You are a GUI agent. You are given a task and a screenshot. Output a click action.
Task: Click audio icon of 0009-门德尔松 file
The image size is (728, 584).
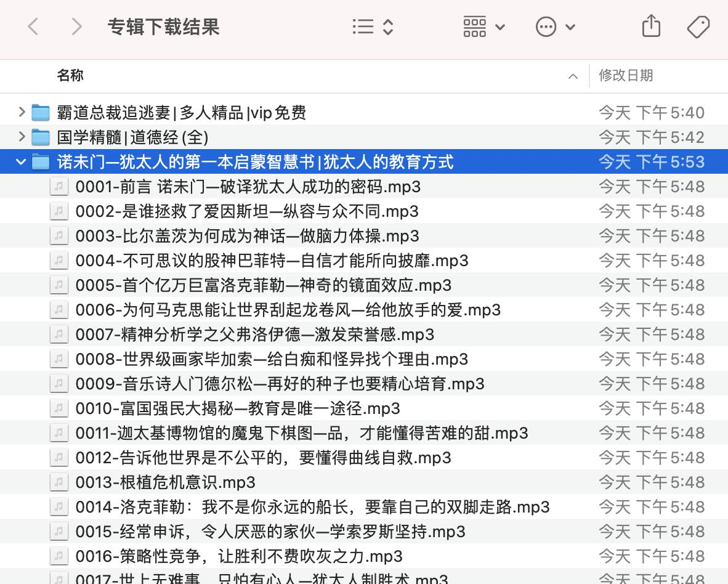(59, 383)
